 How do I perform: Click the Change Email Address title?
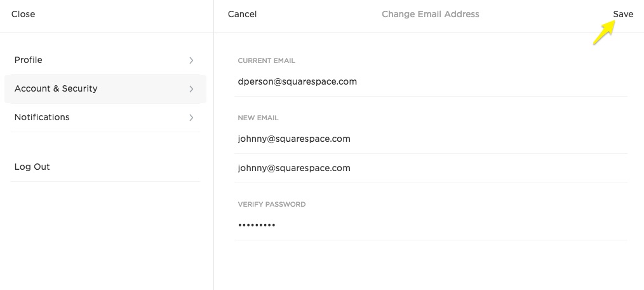(x=430, y=14)
